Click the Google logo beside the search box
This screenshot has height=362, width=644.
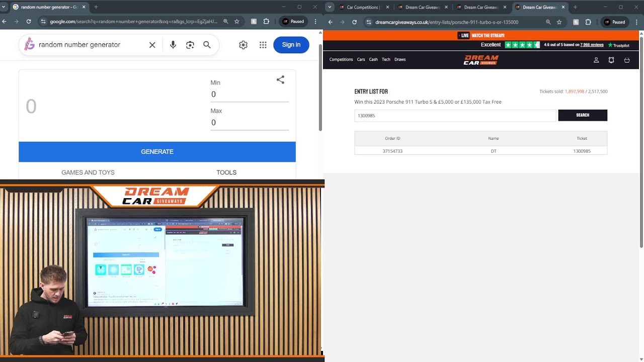(x=30, y=44)
